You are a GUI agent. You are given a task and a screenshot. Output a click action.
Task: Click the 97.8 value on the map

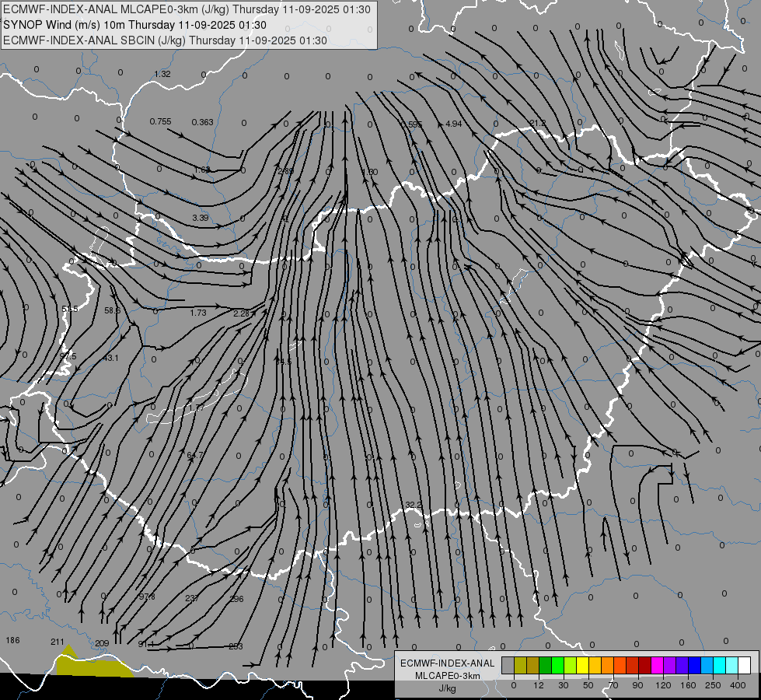147,597
